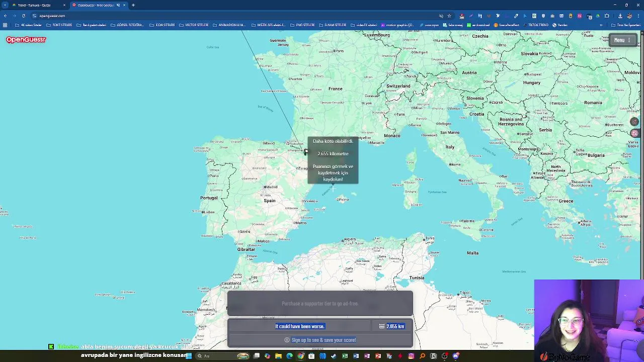Open Microsoft Store from the taskbar
The image size is (644, 362).
pos(311,356)
